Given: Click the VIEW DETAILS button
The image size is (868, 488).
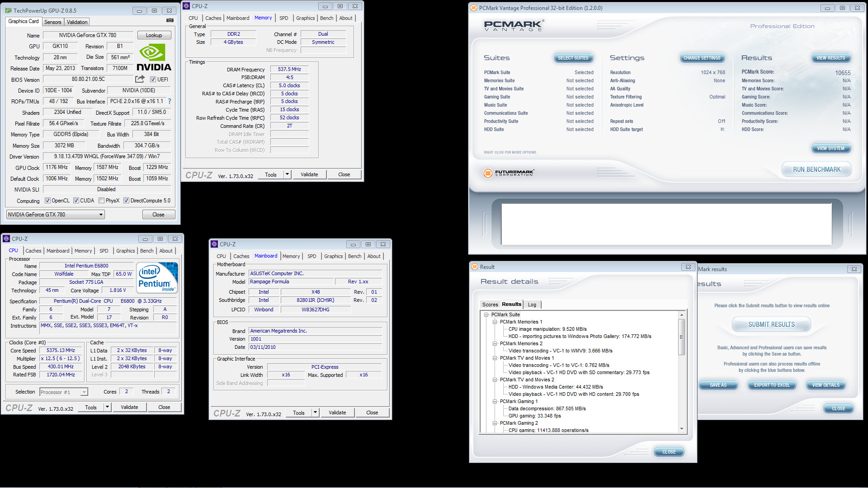Looking at the screenshot, I should pyautogui.click(x=826, y=385).
